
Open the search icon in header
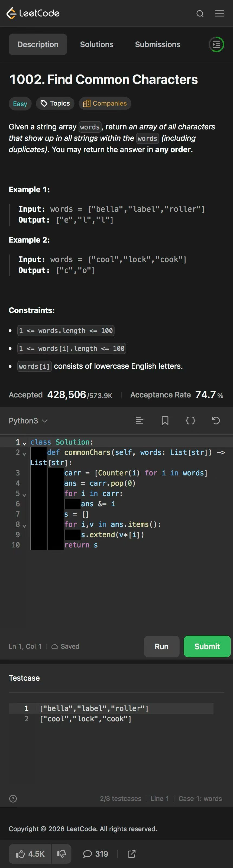pos(200,14)
